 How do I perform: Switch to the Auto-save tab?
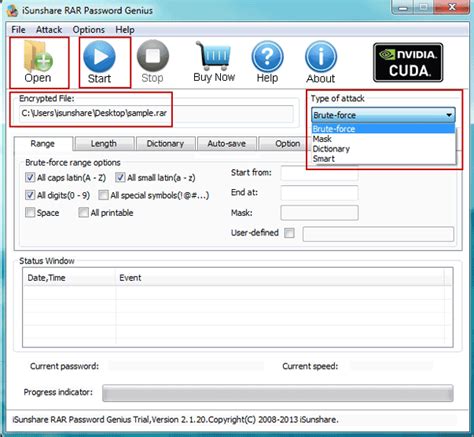coord(227,144)
